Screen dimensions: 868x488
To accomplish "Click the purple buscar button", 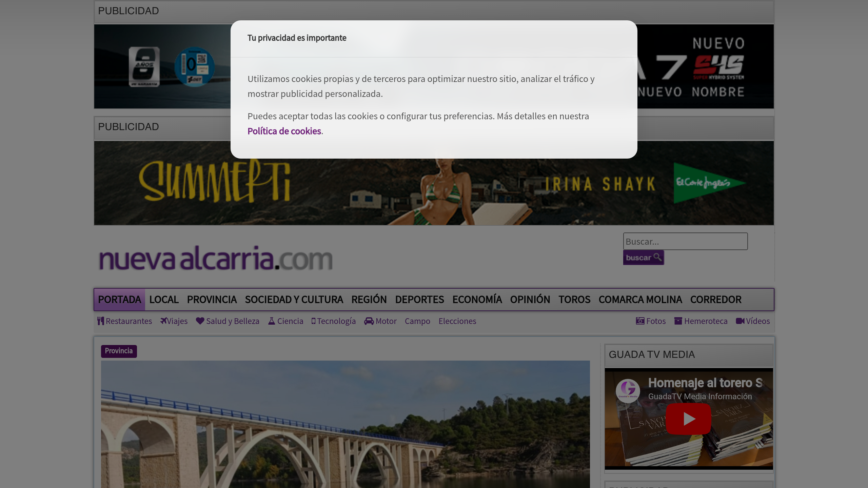I will coord(644,258).
